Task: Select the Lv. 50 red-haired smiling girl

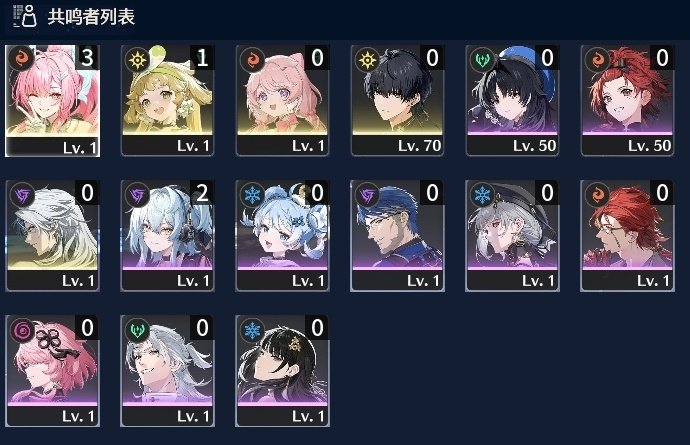Action: pos(628,100)
